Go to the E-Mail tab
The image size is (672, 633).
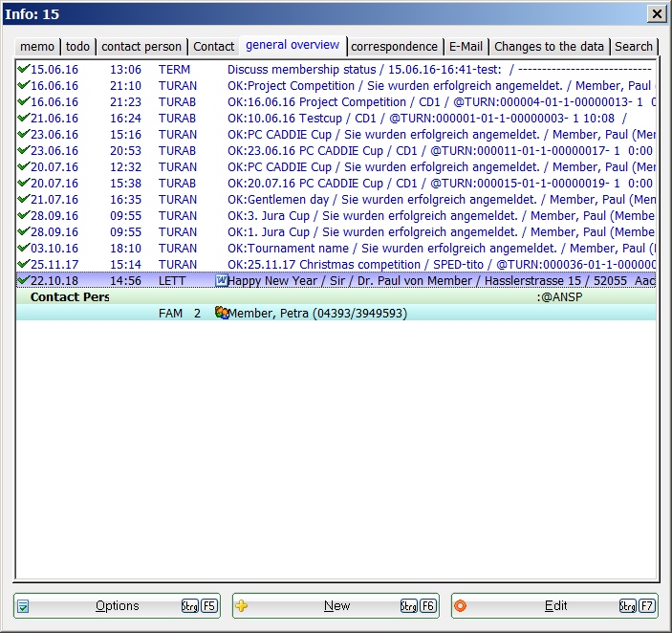click(466, 47)
